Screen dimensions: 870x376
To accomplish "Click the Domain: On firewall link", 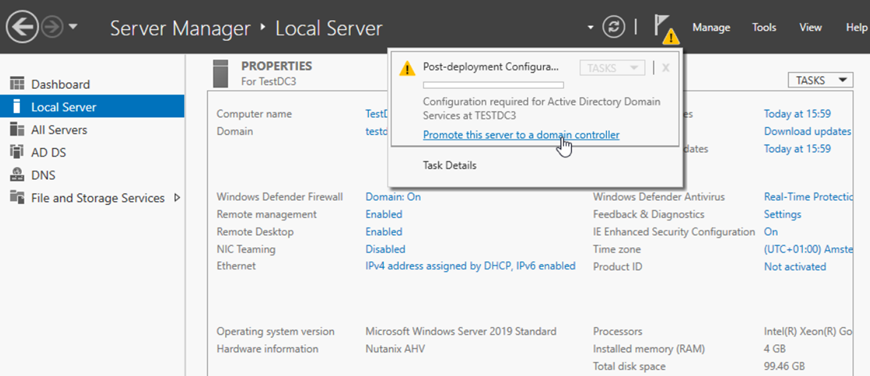I will 393,197.
